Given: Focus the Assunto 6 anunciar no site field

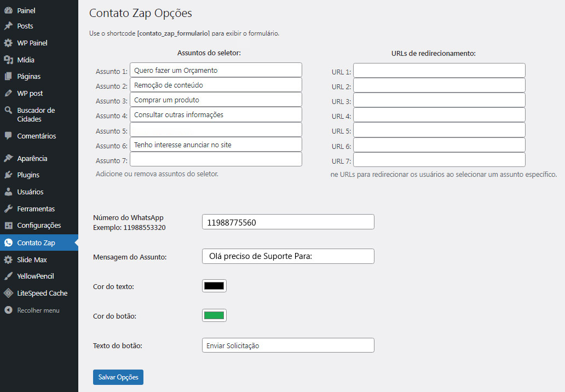Looking at the screenshot, I should click(216, 144).
